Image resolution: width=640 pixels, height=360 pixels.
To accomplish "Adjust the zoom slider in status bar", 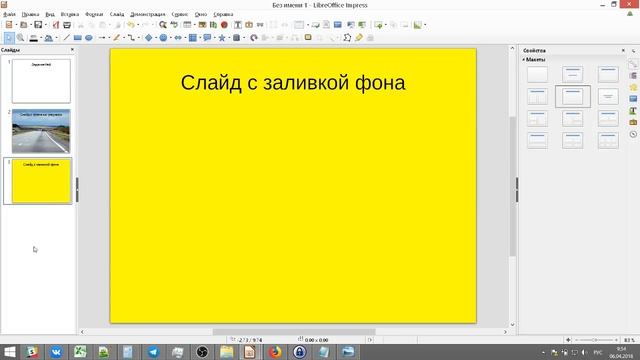I will click(x=596, y=340).
